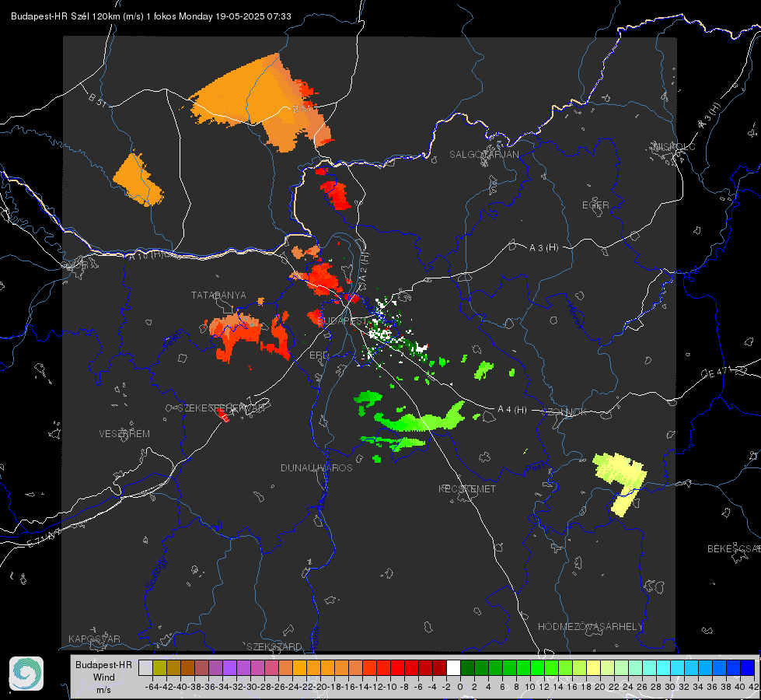This screenshot has height=700, width=761.
Task: Click the 'Budapest-HR Wind m/s' legend label
Action: click(x=103, y=677)
